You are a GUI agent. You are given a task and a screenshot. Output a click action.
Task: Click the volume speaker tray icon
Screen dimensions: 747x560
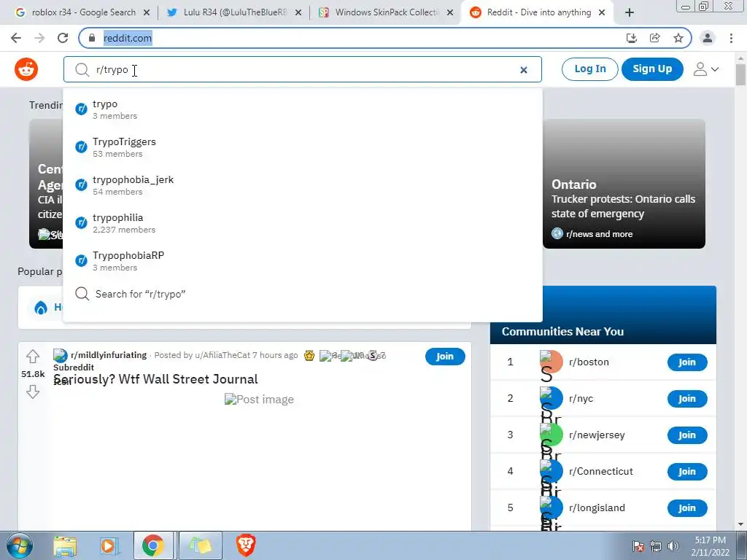tap(673, 546)
